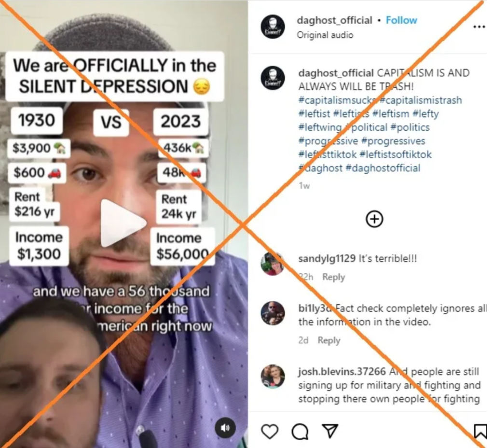Open the Original audio link

point(325,35)
